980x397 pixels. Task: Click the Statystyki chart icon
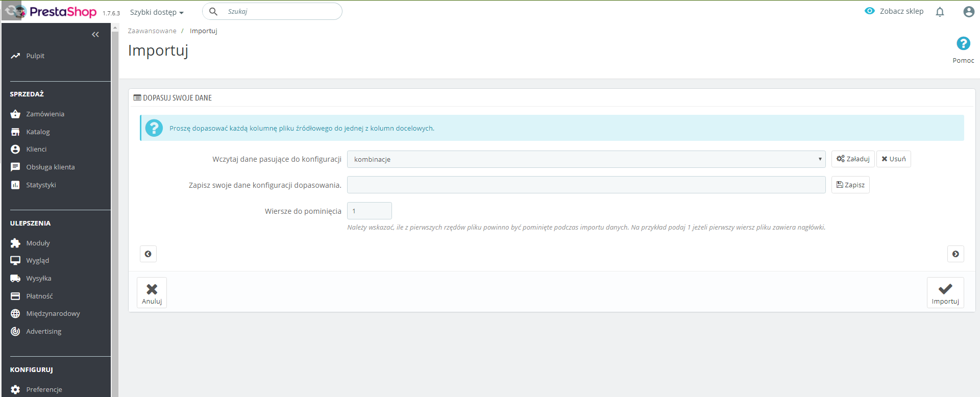coord(15,185)
